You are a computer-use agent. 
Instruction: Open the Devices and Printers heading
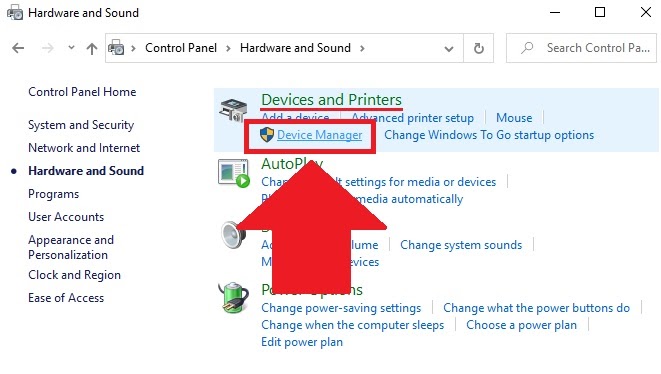coord(331,100)
